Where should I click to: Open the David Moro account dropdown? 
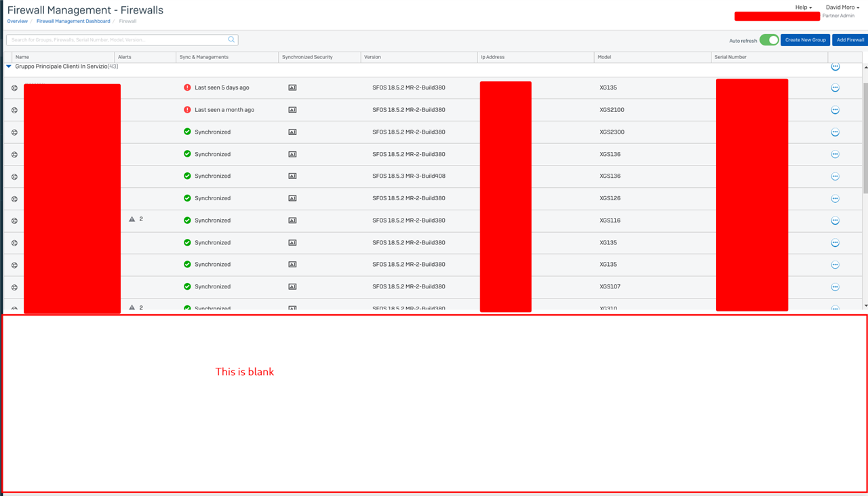[842, 7]
